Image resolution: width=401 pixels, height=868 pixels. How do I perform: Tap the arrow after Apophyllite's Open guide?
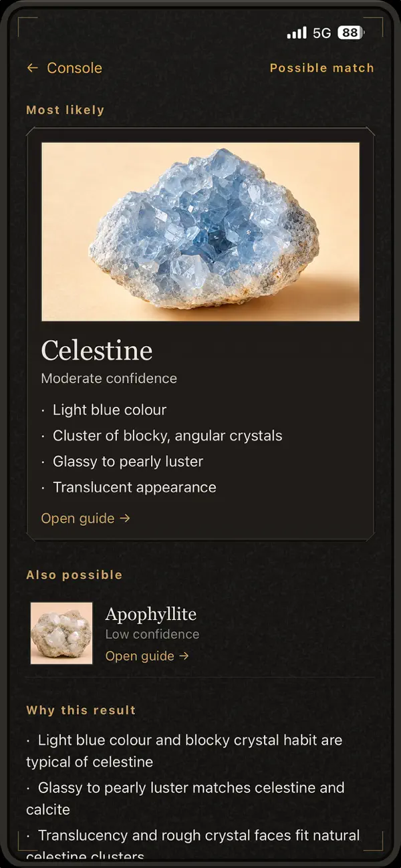pyautogui.click(x=184, y=656)
